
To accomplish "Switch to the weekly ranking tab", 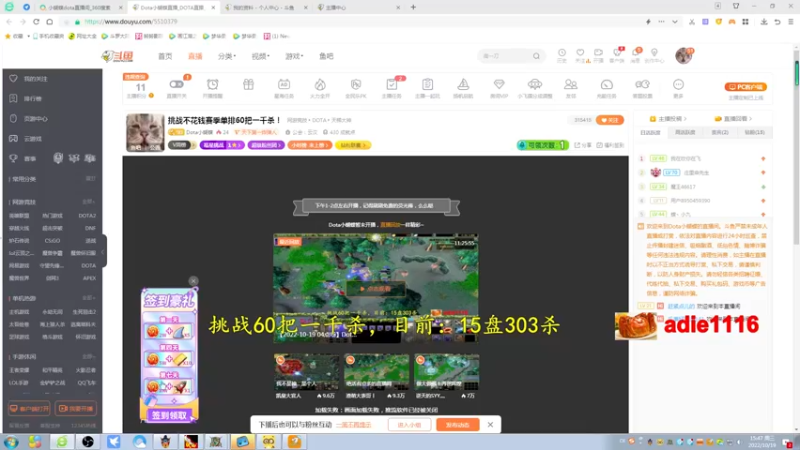I will (x=685, y=133).
